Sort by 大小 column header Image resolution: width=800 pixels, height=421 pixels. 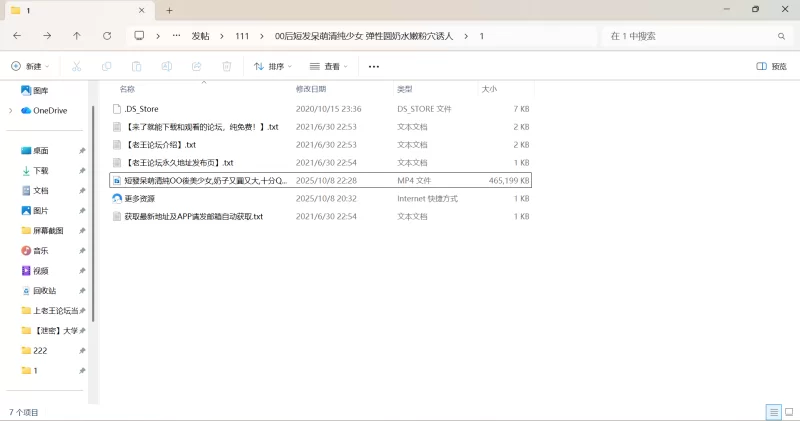(489, 89)
